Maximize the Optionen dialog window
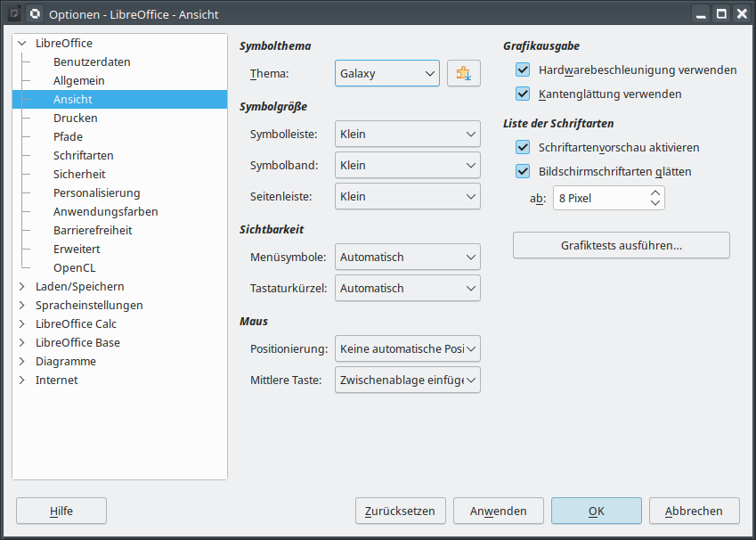Viewport: 756px width, 540px height. 721,13
